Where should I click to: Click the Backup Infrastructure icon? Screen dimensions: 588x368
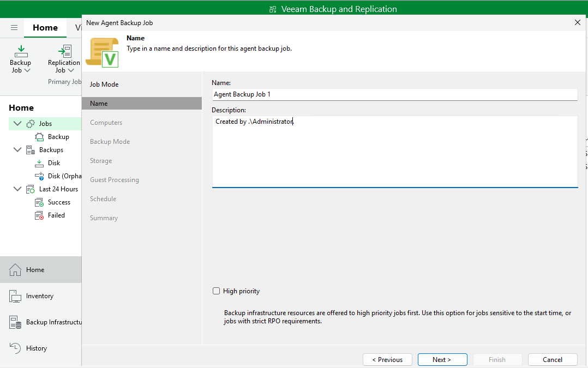[x=15, y=322]
